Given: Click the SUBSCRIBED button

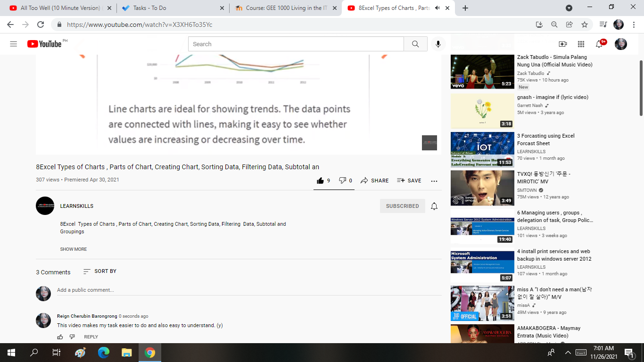Looking at the screenshot, I should point(403,206).
